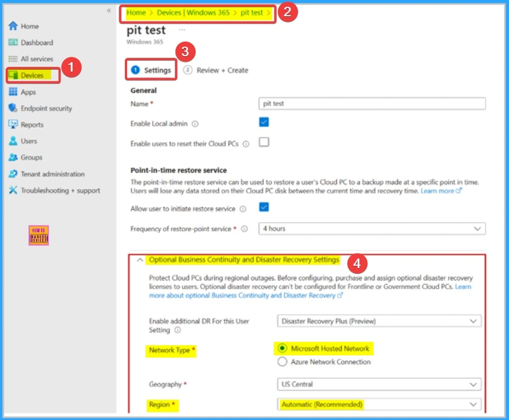Open the ellipsis menu next to pit test

(x=182, y=30)
